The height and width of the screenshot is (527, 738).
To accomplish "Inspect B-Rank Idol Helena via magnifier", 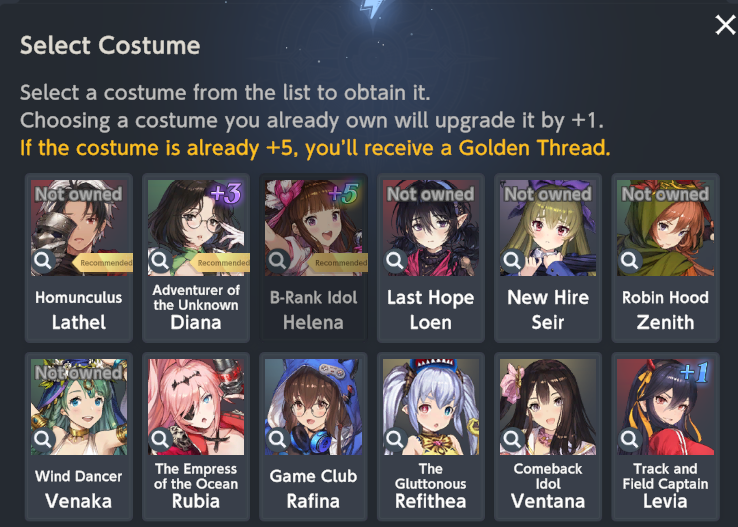I will [x=278, y=260].
